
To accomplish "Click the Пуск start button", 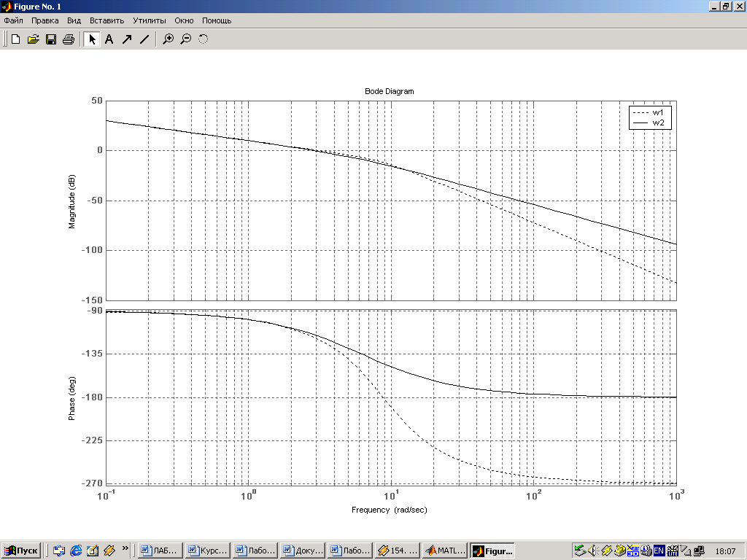I will pos(22,551).
